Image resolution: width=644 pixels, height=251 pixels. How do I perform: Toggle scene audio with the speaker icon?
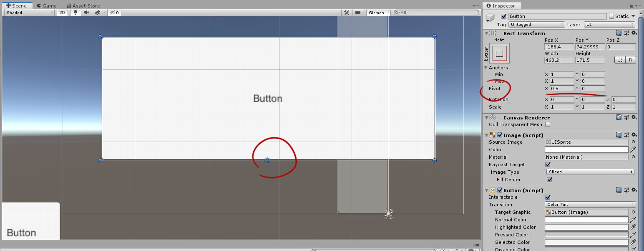86,13
